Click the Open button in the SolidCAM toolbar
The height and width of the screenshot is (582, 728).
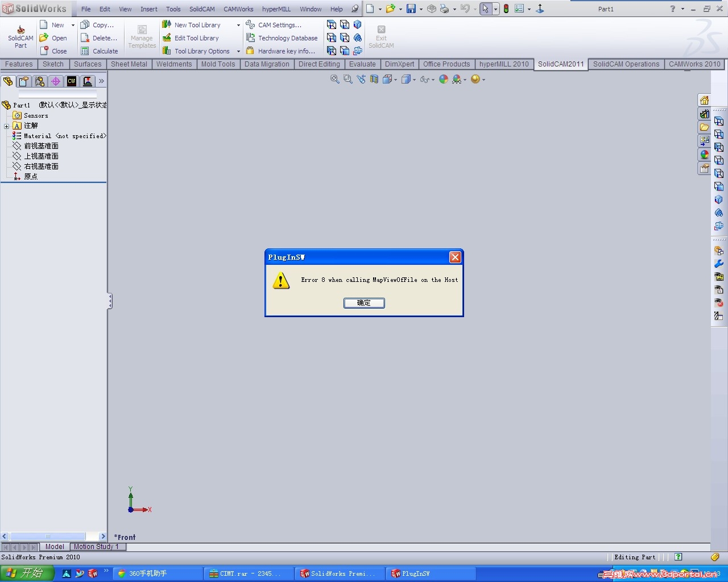(x=53, y=38)
